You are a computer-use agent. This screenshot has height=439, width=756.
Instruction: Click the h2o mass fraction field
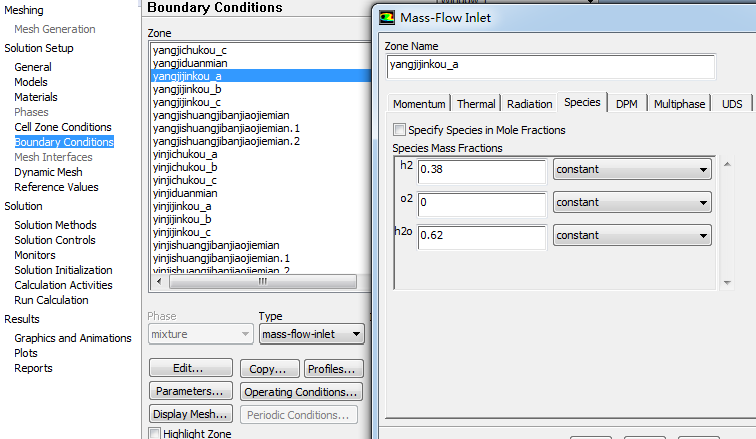[x=481, y=237]
